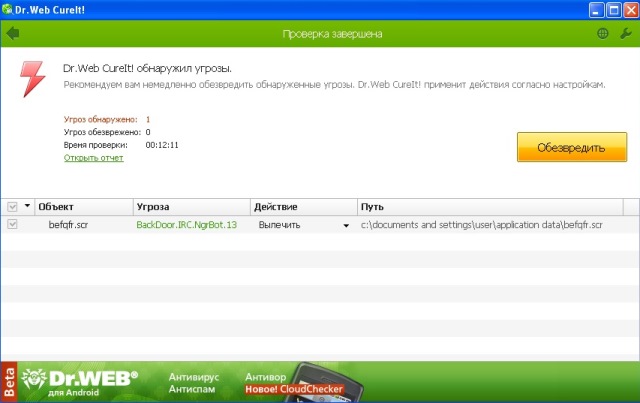Toggle the checkbox for befqfr.scr
This screenshot has height=403, width=640.
point(12,224)
